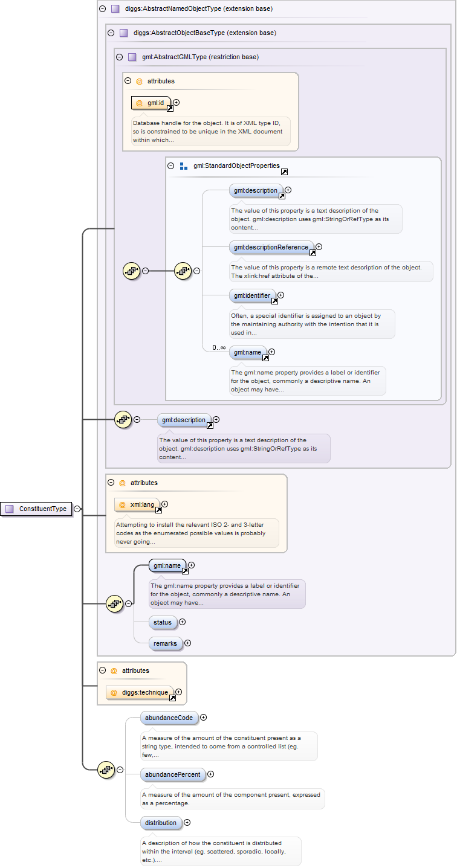This screenshot has width=457, height=868.
Task: Collapse gml:AbstractGMLType restriction base
Action: tap(118, 57)
